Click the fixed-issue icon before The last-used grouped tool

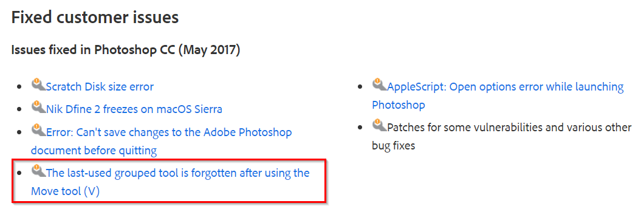point(39,171)
